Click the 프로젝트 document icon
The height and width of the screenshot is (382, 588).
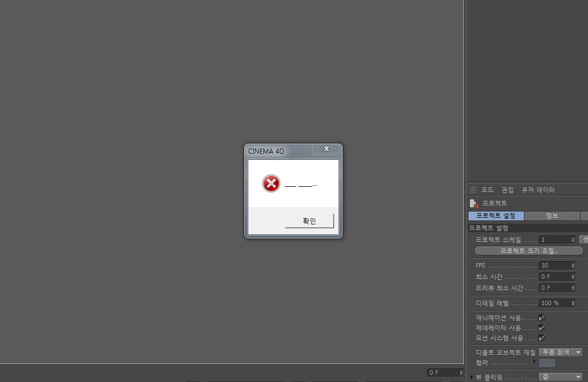tap(474, 204)
